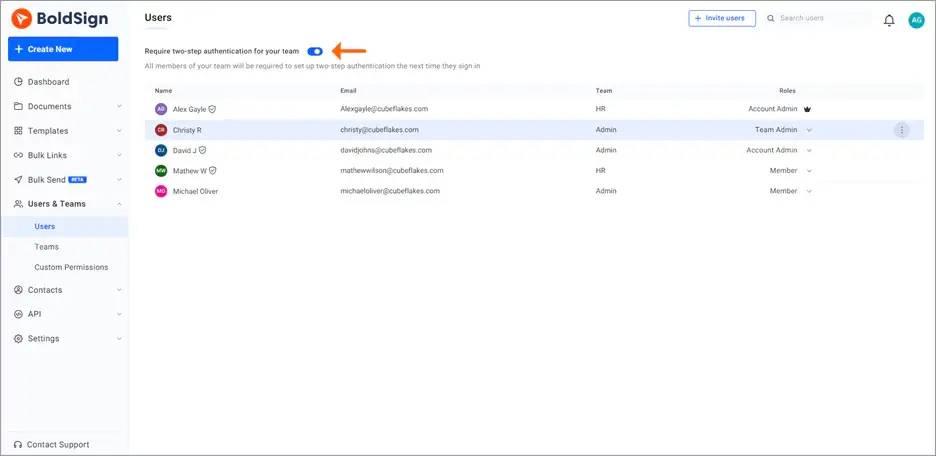This screenshot has width=936, height=456.
Task: Click the crown icon beside Alex Gayle's role
Action: tap(808, 109)
